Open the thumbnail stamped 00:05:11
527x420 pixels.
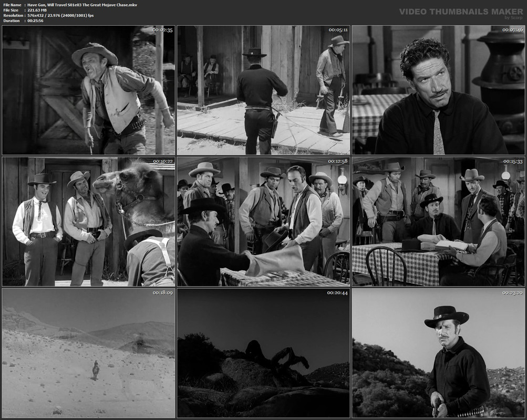(x=264, y=90)
